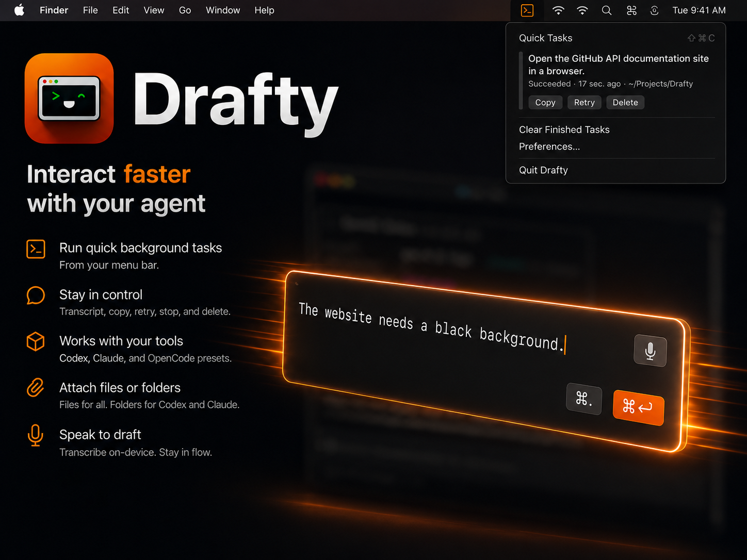Delete the GitHub API documentation task
Viewport: 747px width, 560px height.
click(x=625, y=103)
